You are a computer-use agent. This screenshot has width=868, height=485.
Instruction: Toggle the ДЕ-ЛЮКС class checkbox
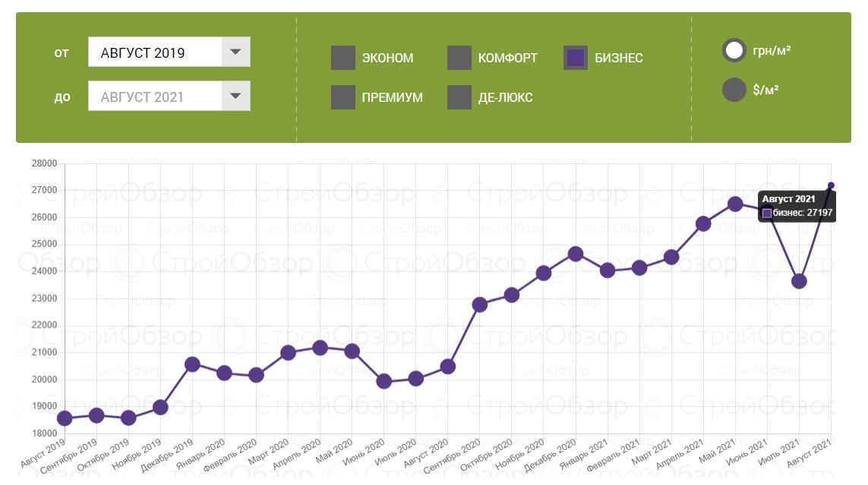459,97
